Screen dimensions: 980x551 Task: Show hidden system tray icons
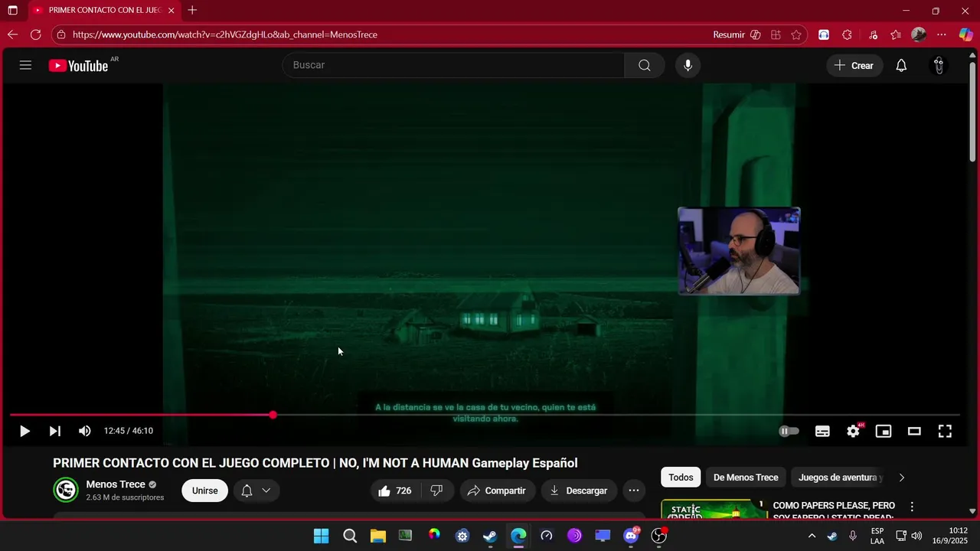click(812, 536)
